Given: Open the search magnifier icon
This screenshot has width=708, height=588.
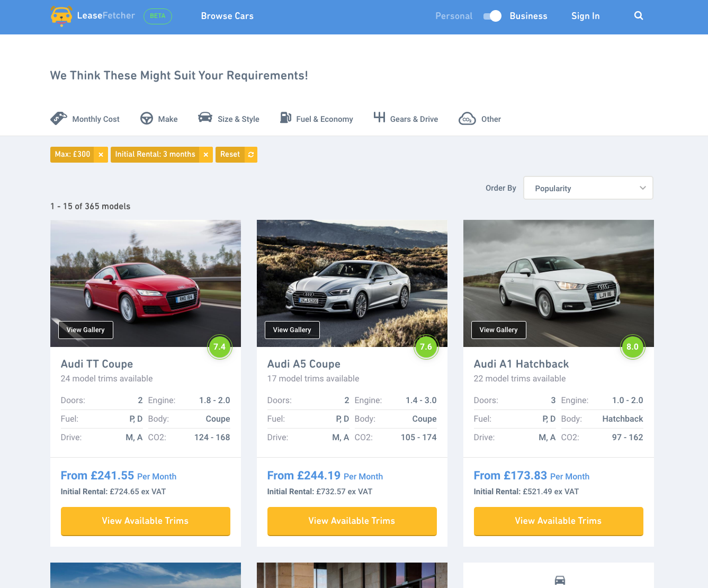Looking at the screenshot, I should pyautogui.click(x=639, y=16).
